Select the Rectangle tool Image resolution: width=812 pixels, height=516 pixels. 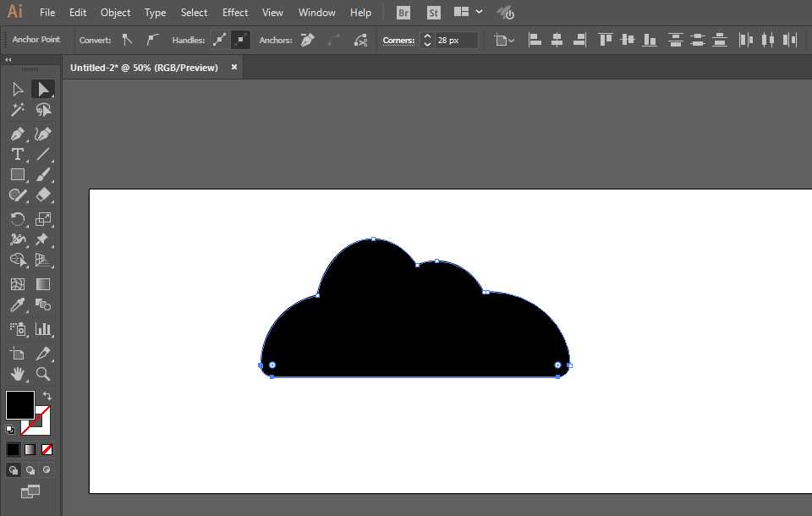pyautogui.click(x=17, y=174)
